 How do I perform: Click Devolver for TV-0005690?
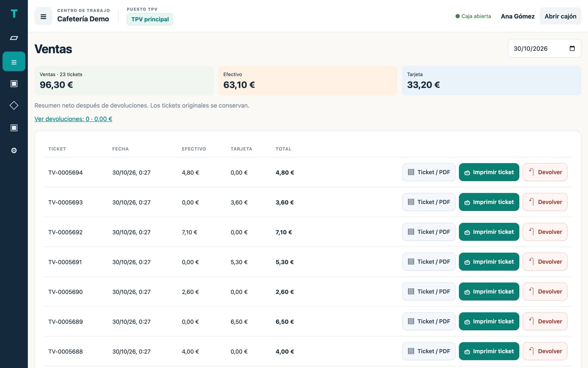point(545,291)
